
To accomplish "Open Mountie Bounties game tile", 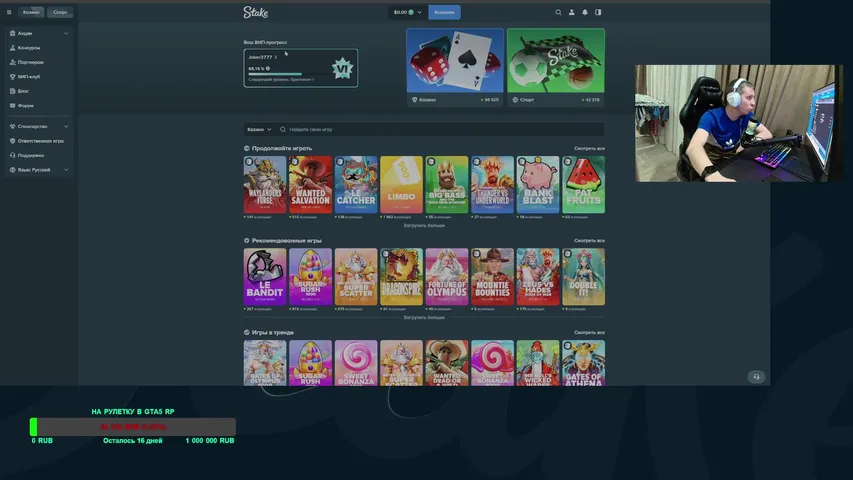I will (x=492, y=276).
